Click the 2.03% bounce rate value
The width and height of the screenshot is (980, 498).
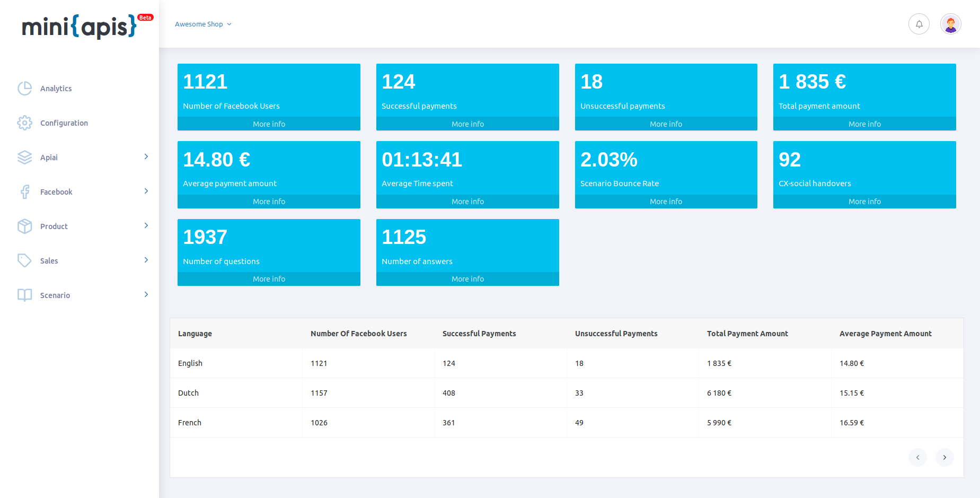tap(609, 160)
